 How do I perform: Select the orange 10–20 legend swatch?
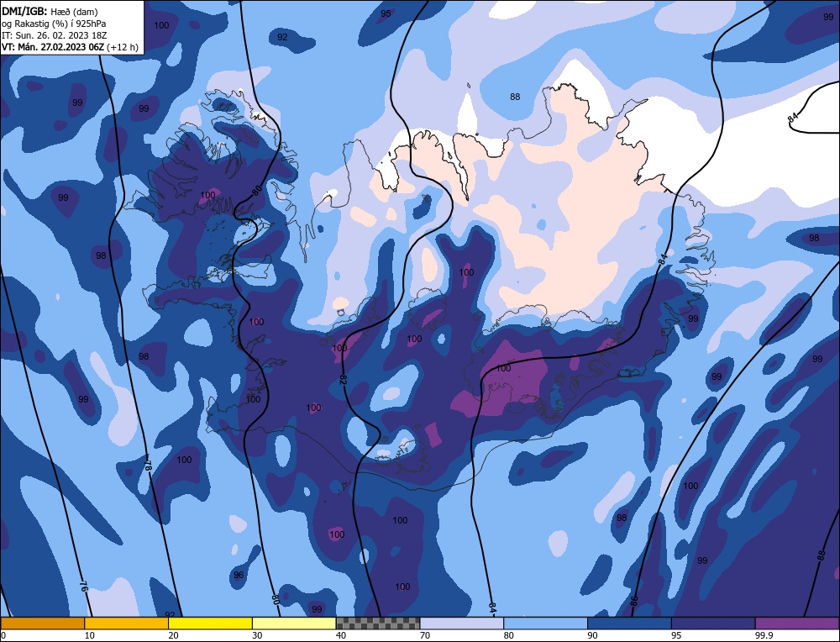pyautogui.click(x=127, y=624)
